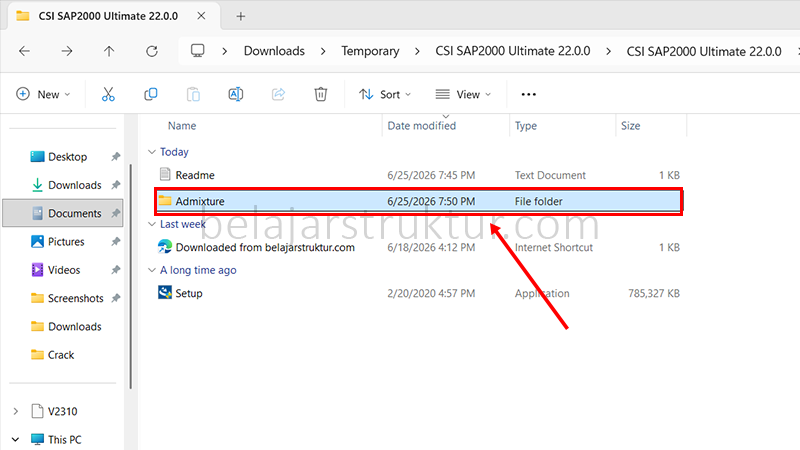
Task: Click the File folder type cell
Action: [538, 202]
